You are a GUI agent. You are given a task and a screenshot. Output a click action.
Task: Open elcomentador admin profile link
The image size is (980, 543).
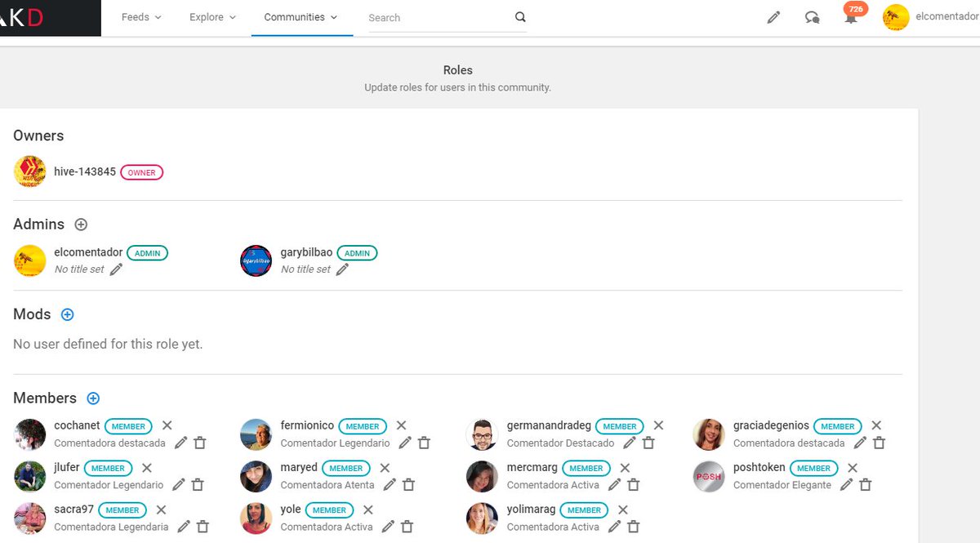[88, 252]
